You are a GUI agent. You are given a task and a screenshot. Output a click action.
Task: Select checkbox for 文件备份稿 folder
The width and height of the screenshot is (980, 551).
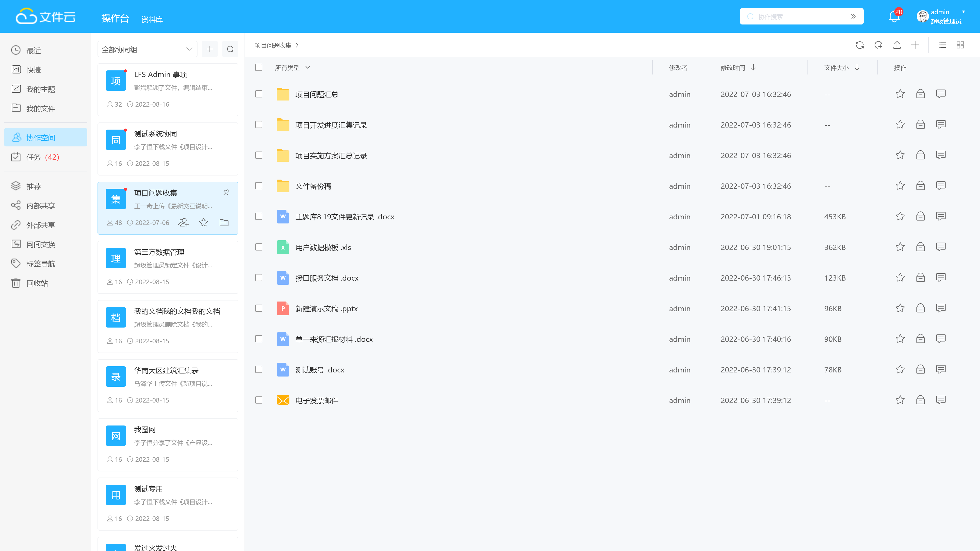(259, 186)
